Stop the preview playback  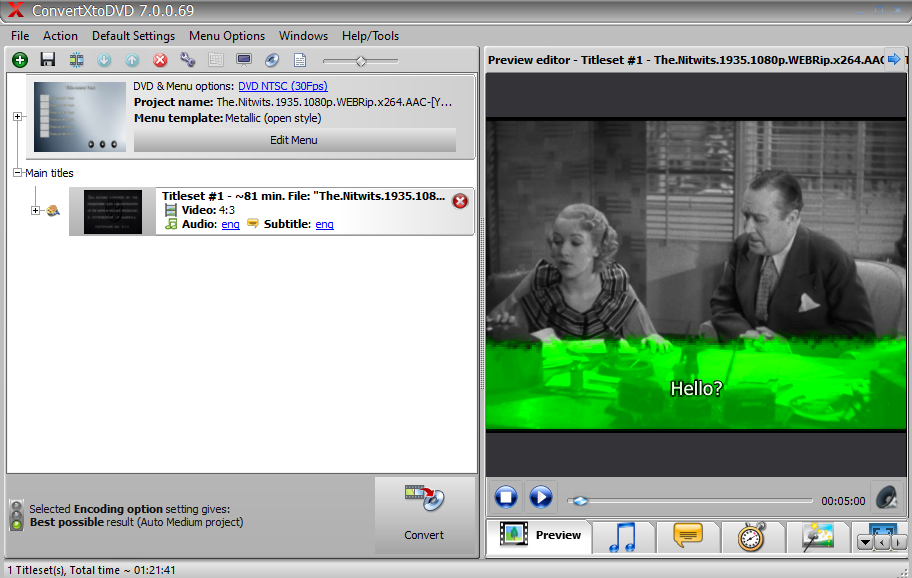[506, 497]
